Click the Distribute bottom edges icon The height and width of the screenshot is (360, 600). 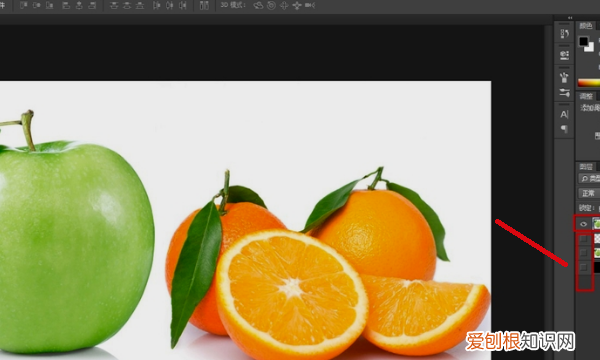(140, 5)
